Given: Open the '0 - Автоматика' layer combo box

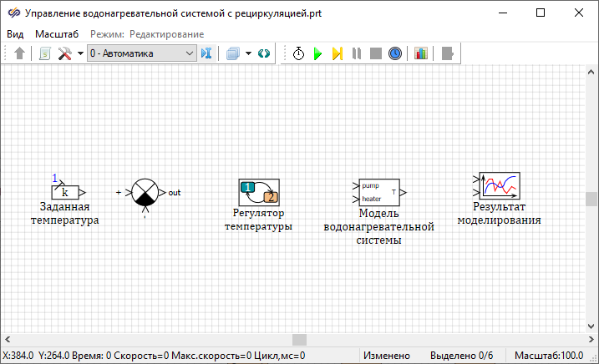Looking at the screenshot, I should pos(140,53).
